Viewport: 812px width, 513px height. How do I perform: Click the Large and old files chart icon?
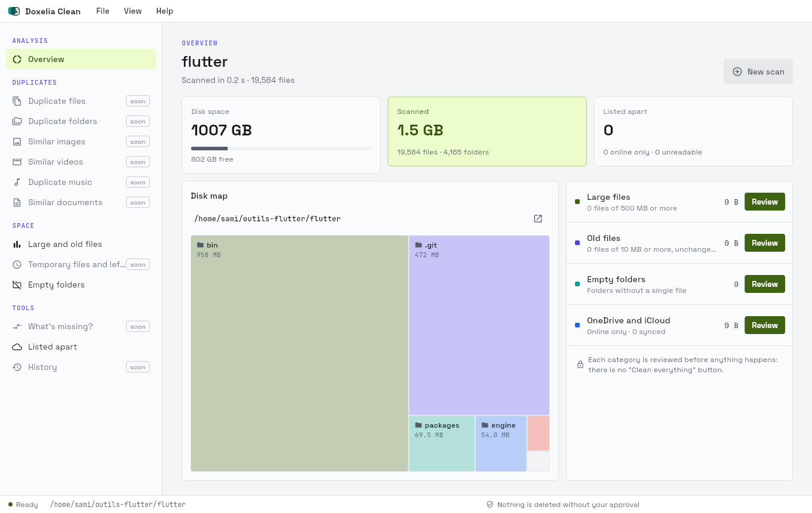click(17, 244)
